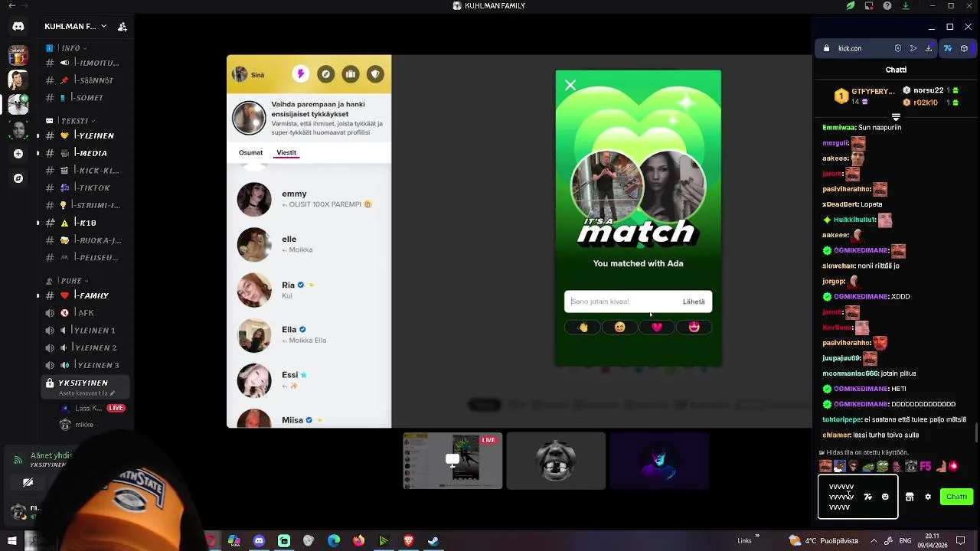Open the Discord icon in Windows taskbar
The width and height of the screenshot is (980, 551).
coord(259,541)
